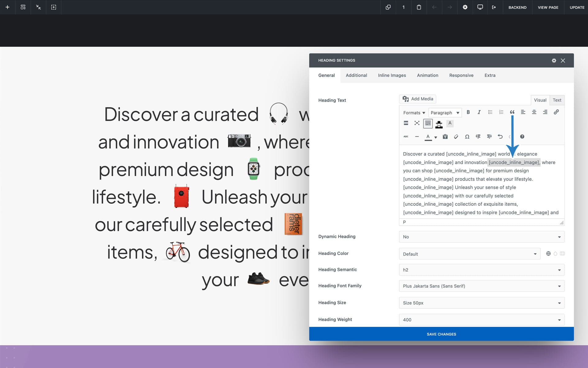Toggle strikethrough ABC formatting
Image resolution: width=588 pixels, height=368 pixels.
click(x=406, y=137)
